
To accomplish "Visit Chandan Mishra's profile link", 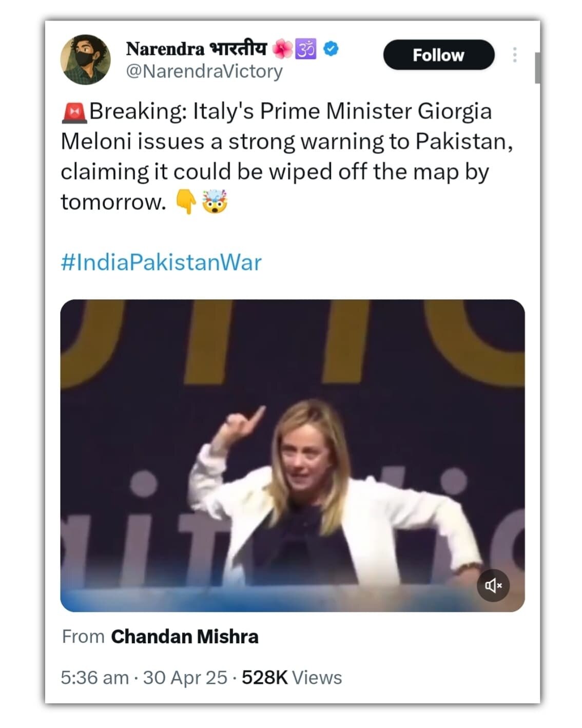I will [185, 637].
